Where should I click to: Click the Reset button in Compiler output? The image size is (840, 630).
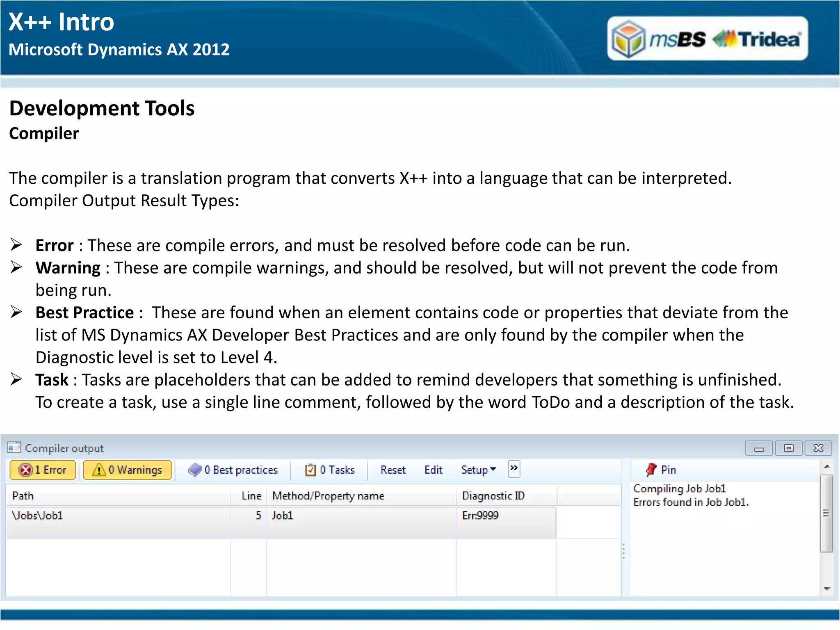(393, 470)
